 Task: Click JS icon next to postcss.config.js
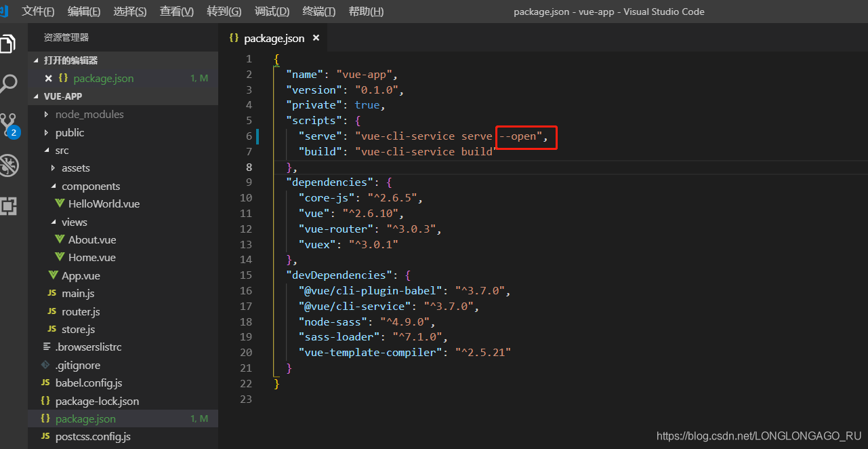45,436
